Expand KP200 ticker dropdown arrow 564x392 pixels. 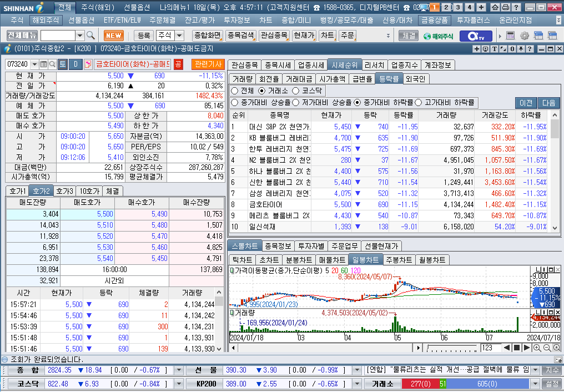tap(357, 384)
